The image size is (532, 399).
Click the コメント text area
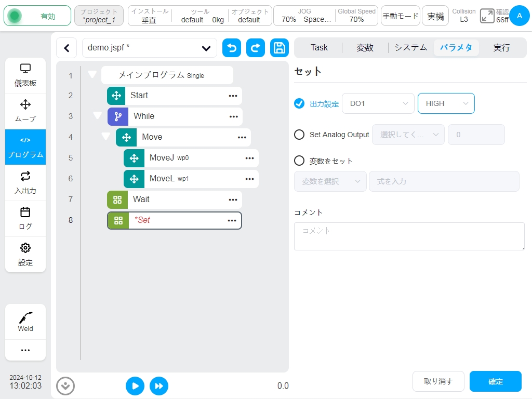pos(409,236)
